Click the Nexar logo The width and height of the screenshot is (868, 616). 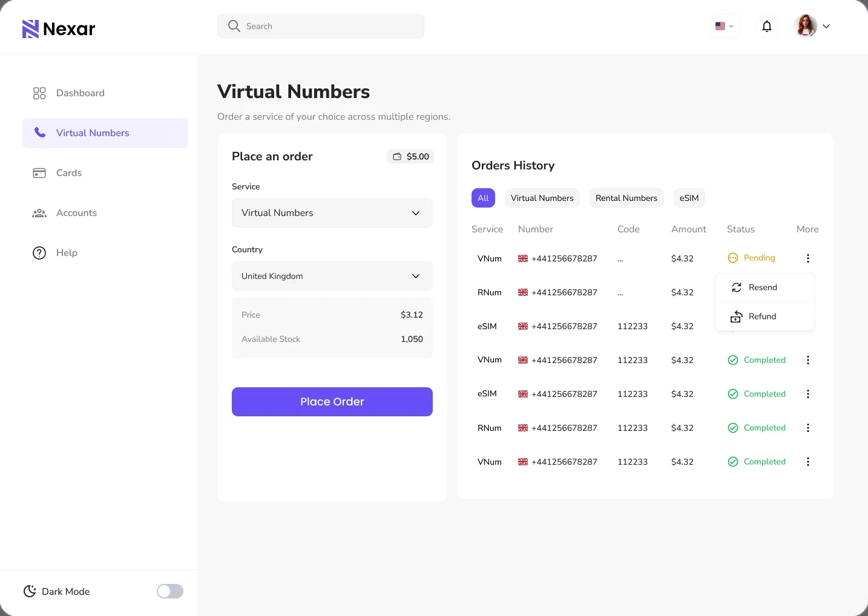click(x=59, y=28)
